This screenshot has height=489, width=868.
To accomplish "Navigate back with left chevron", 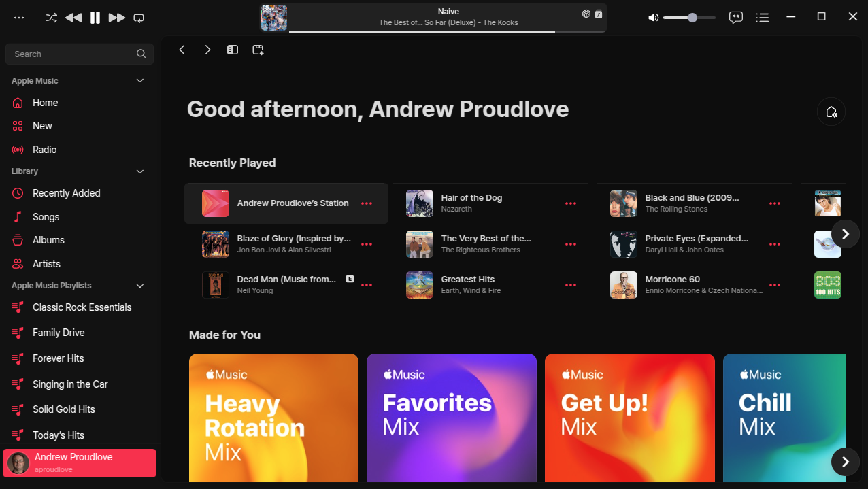I will [182, 50].
